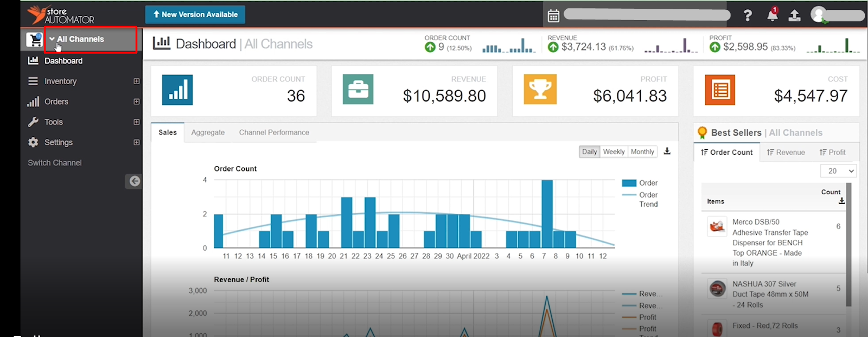The width and height of the screenshot is (868, 337).
Task: Click the $10,589.80 revenue value
Action: pyautogui.click(x=444, y=96)
